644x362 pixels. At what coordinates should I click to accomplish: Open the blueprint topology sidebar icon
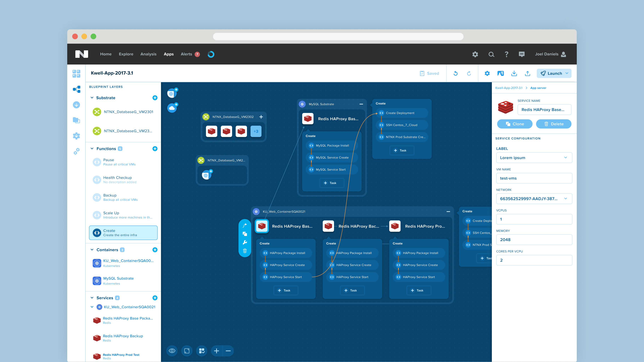[x=76, y=89]
